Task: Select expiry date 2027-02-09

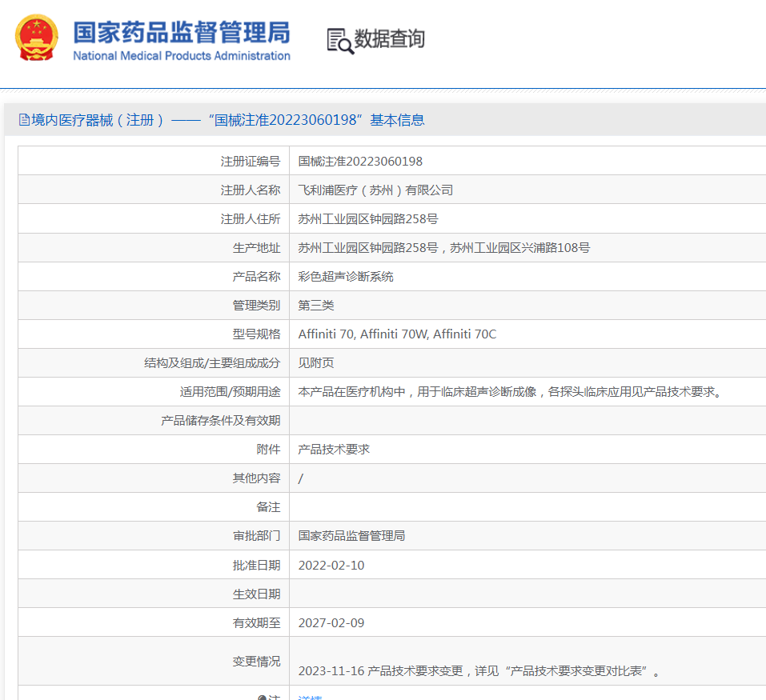Action: click(331, 623)
